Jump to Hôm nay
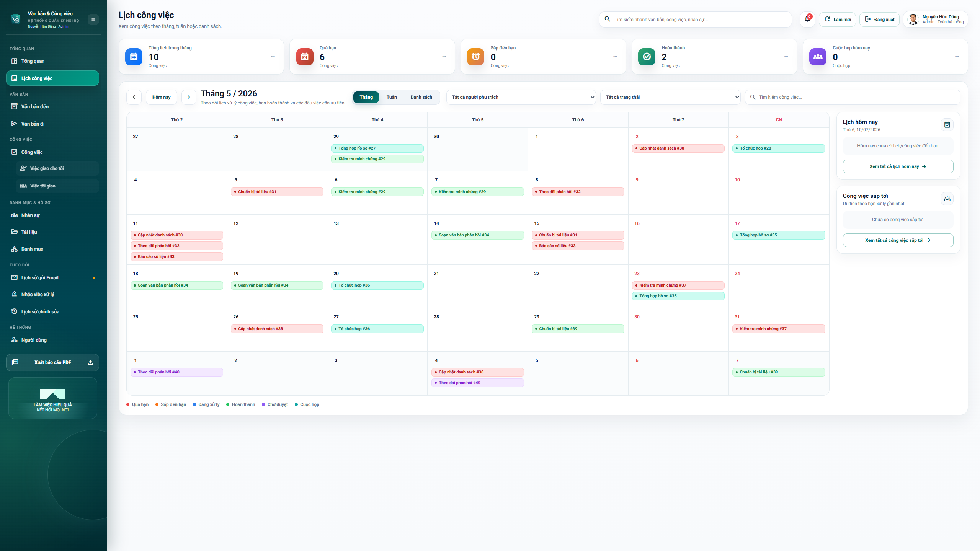980x551 pixels. pyautogui.click(x=162, y=97)
